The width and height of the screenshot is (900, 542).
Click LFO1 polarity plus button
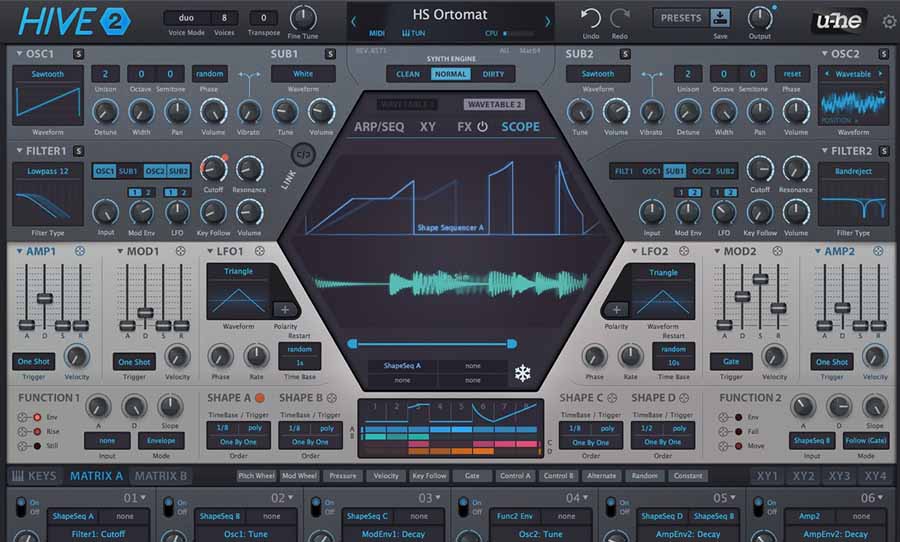pyautogui.click(x=284, y=309)
